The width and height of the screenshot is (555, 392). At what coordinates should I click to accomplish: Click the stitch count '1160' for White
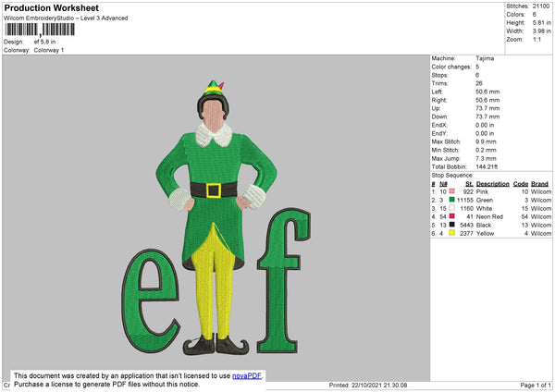[466, 208]
